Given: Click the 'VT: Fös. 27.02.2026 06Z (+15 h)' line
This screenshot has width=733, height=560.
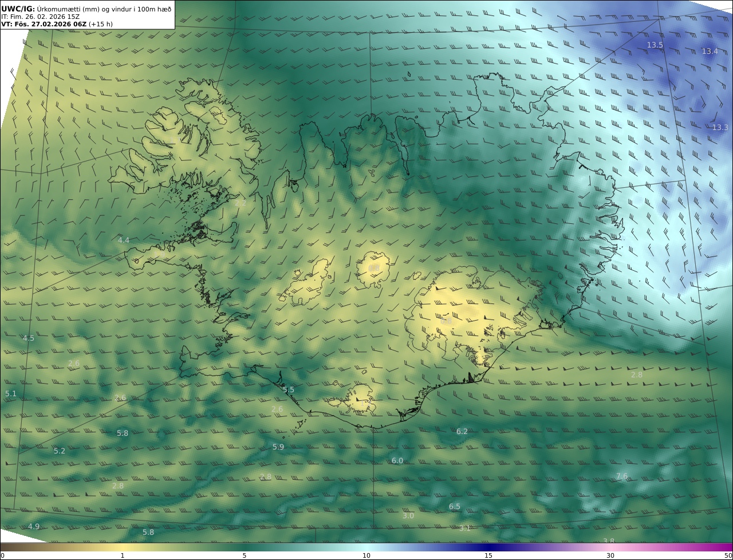Looking at the screenshot, I should [57, 24].
